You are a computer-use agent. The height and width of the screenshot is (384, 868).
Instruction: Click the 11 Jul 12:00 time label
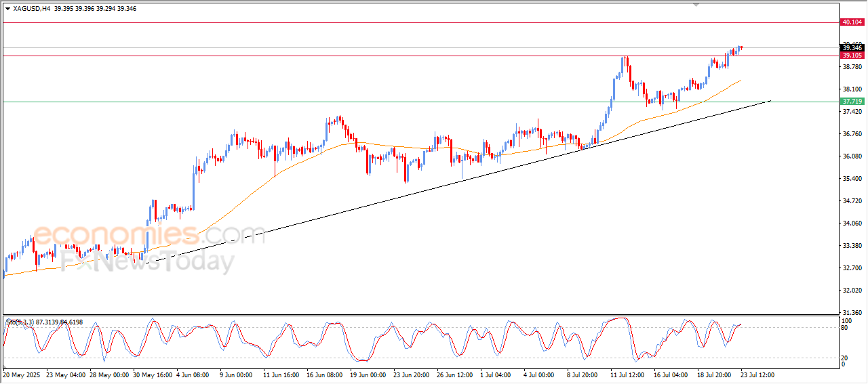click(629, 374)
